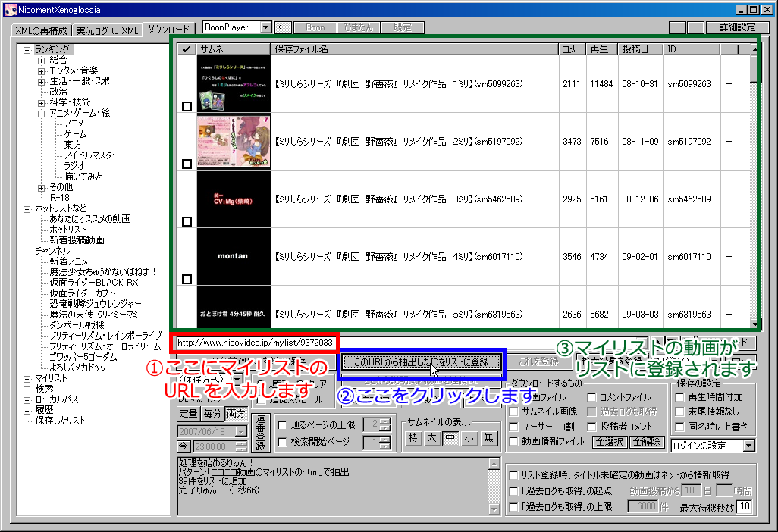Select 特 thumbnail size
The width and height of the screenshot is (778, 532).
[x=413, y=438]
